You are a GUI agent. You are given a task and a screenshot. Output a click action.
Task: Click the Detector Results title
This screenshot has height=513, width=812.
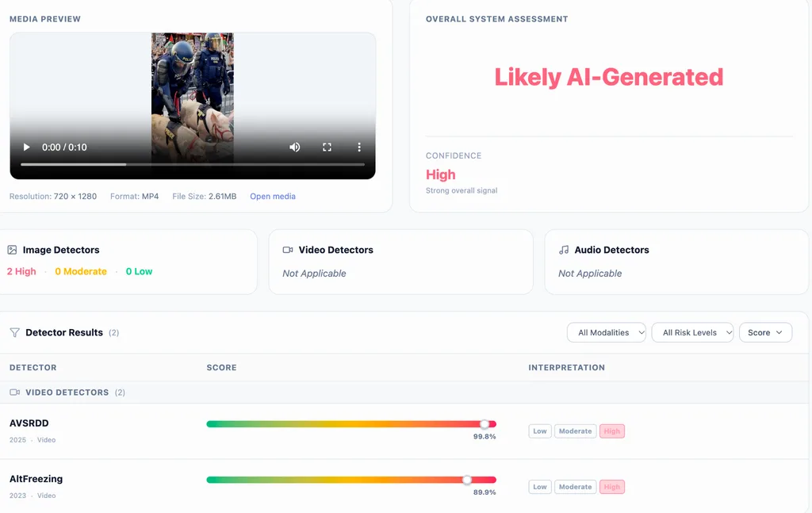pos(64,332)
